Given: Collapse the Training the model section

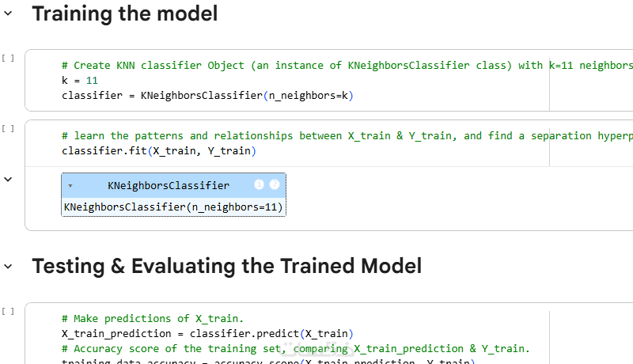Looking at the screenshot, I should tap(9, 13).
